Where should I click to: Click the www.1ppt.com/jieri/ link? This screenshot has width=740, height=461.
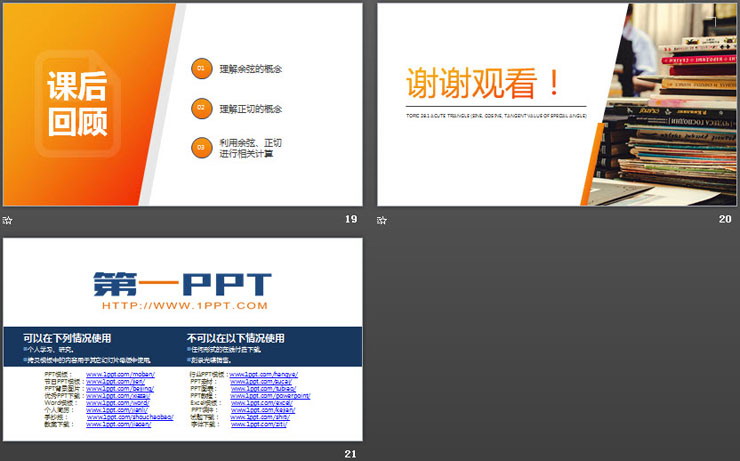pyautogui.click(x=116, y=381)
